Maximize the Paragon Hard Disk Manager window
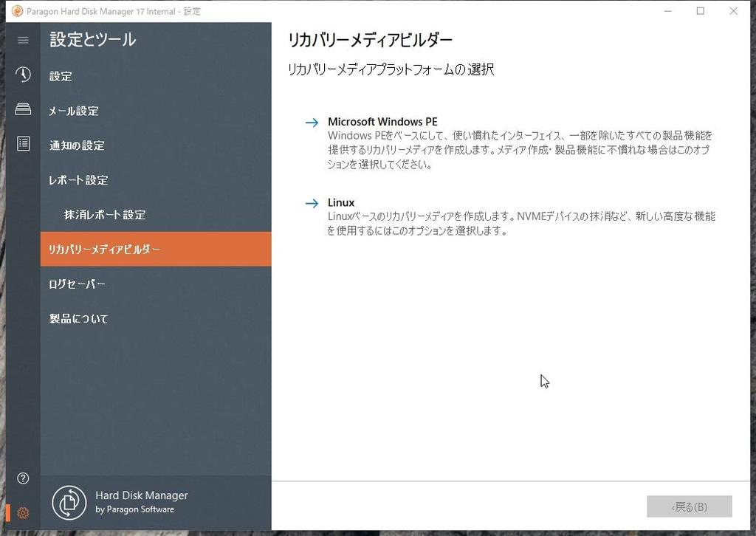This screenshot has width=756, height=536. pyautogui.click(x=701, y=11)
